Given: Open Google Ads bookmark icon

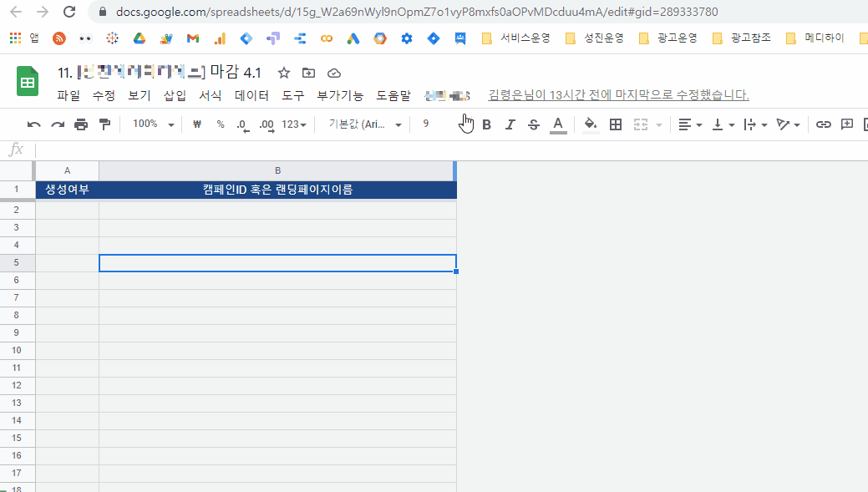Looking at the screenshot, I should tap(353, 38).
